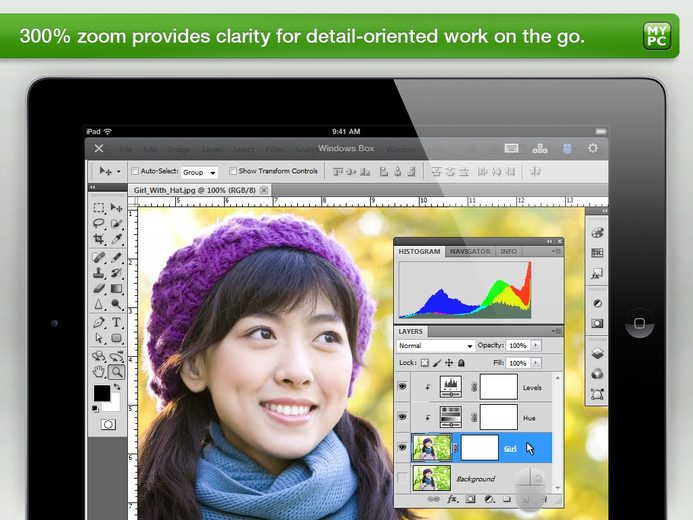This screenshot has height=520, width=693.
Task: Open the network computers icon
Action: tap(540, 148)
